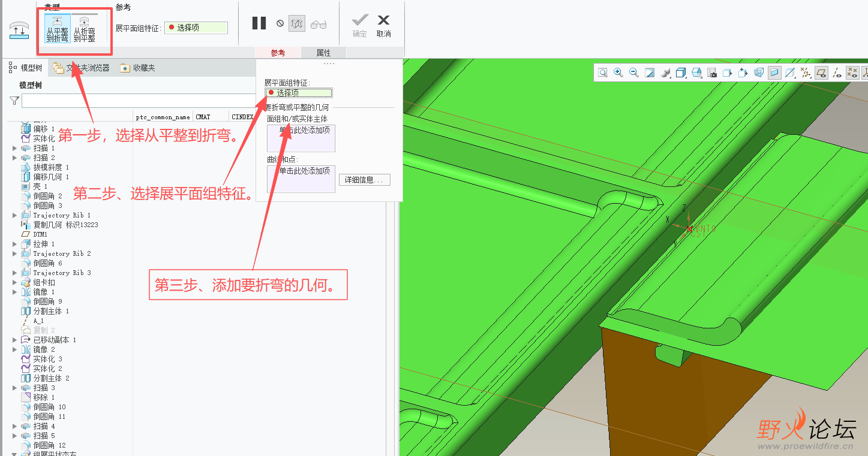Select 实体化 3 in the model tree
This screenshot has width=868, height=456.
click(x=47, y=359)
